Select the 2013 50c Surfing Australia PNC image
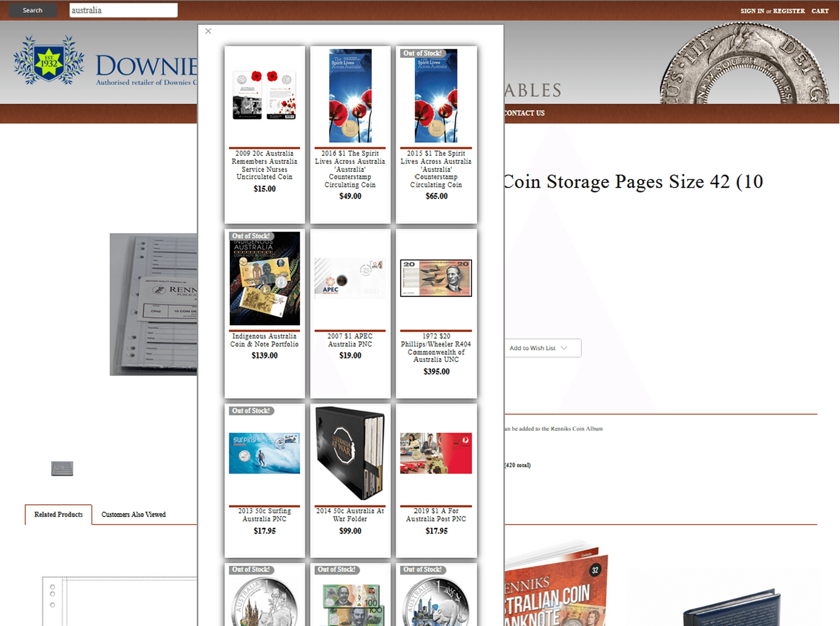 [264, 453]
